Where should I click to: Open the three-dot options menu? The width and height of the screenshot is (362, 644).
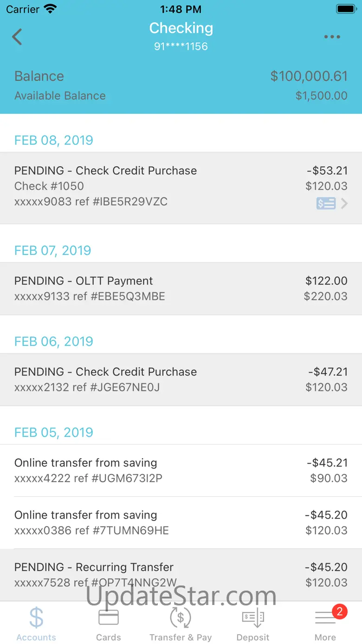coord(332,37)
